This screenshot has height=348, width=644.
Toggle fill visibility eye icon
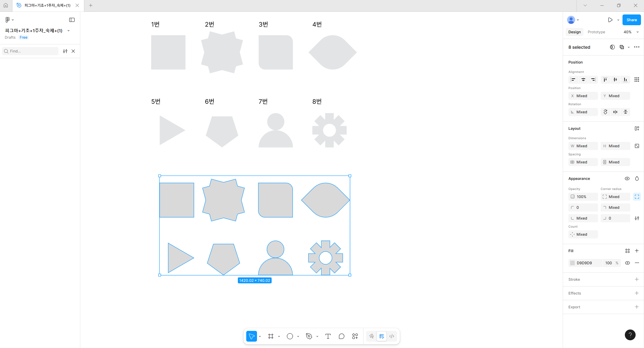pos(628,263)
